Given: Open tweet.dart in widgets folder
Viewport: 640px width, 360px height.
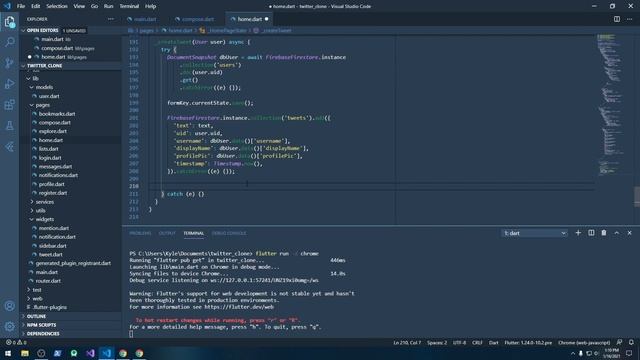Looking at the screenshot, I should coord(51,255).
